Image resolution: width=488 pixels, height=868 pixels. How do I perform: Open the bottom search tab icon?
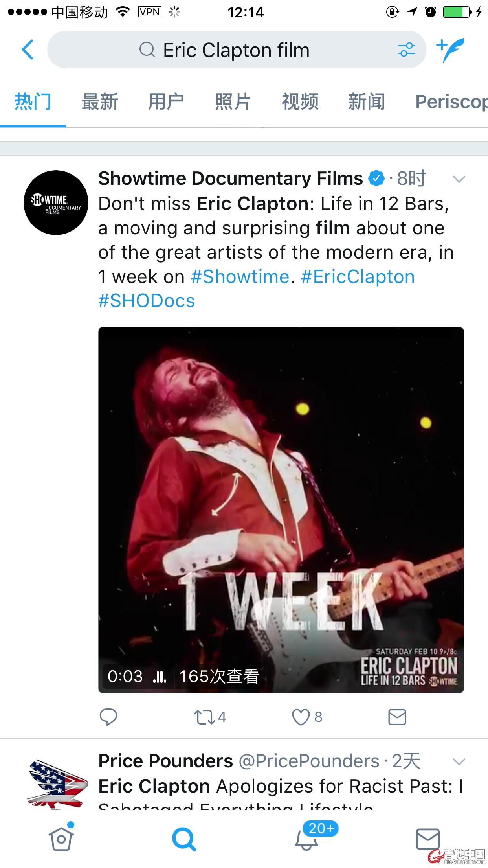pos(184,839)
